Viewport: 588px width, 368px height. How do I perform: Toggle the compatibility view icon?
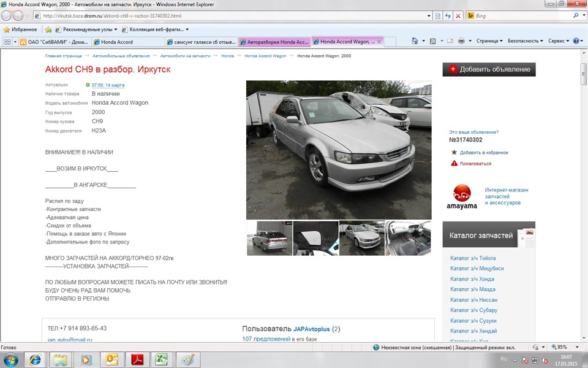coord(437,16)
